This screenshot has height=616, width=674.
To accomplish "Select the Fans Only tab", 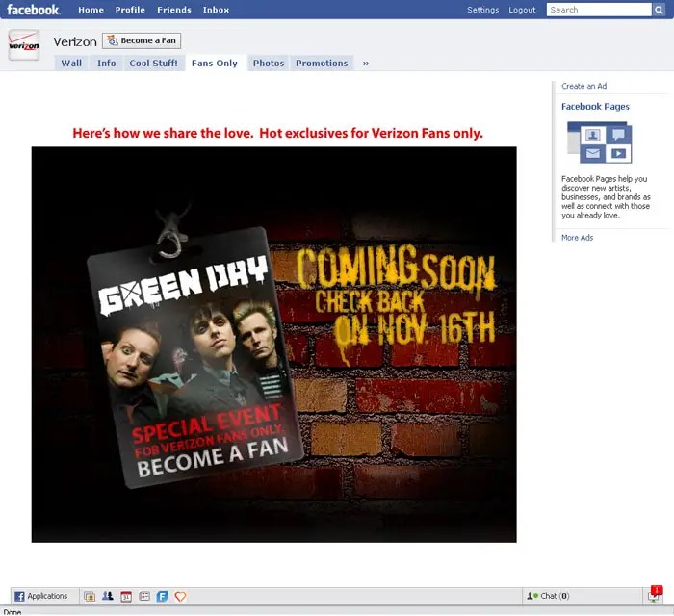I will pos(215,64).
